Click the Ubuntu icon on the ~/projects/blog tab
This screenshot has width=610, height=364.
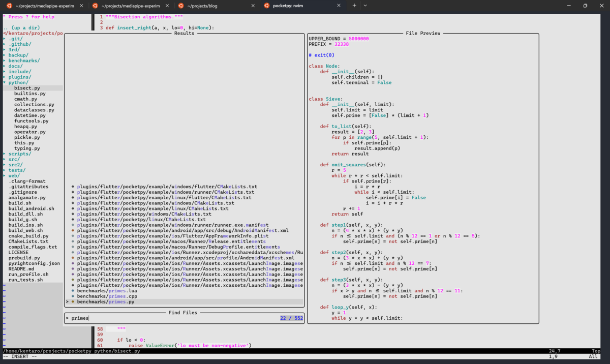coord(180,6)
